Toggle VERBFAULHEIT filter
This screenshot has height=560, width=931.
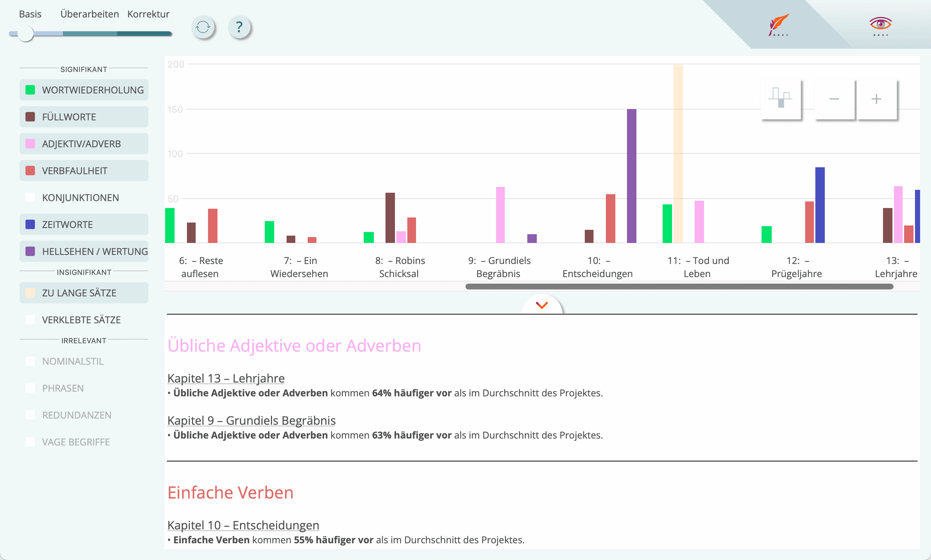tap(84, 171)
